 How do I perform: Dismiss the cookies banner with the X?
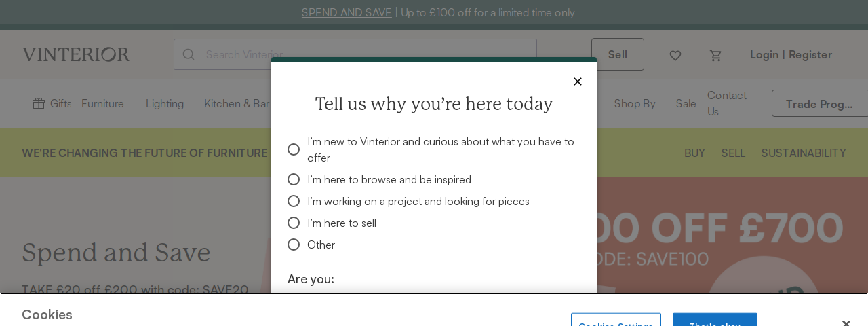[x=846, y=323]
